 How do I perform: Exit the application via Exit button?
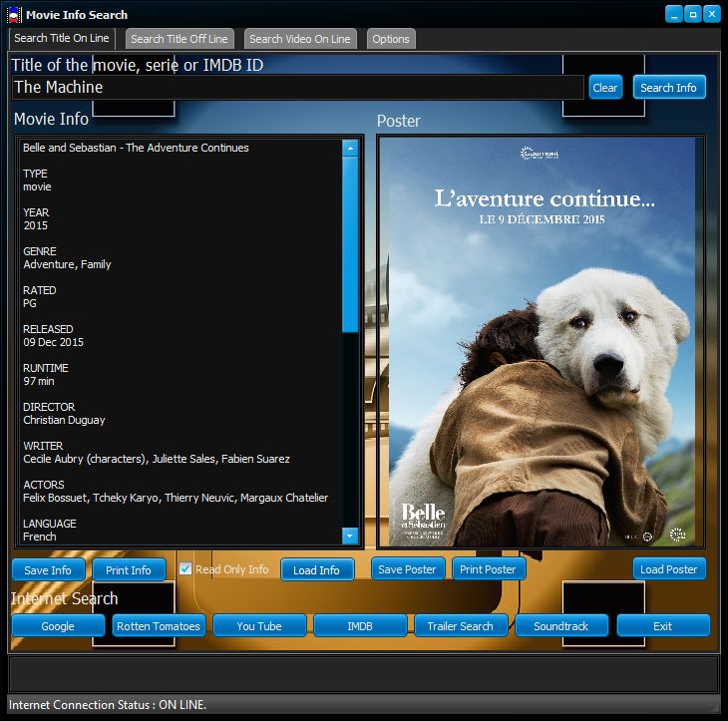(x=663, y=626)
